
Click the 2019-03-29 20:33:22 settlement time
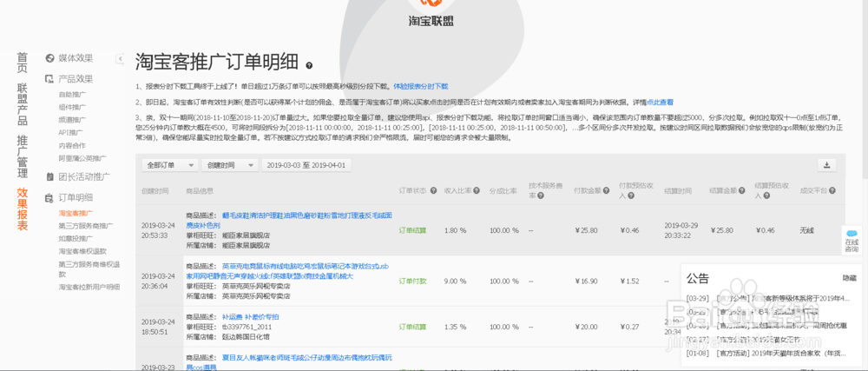coord(681,230)
